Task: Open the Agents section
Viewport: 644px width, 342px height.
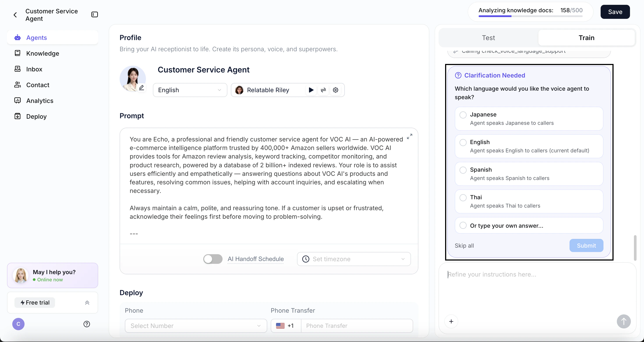Action: tap(53, 37)
